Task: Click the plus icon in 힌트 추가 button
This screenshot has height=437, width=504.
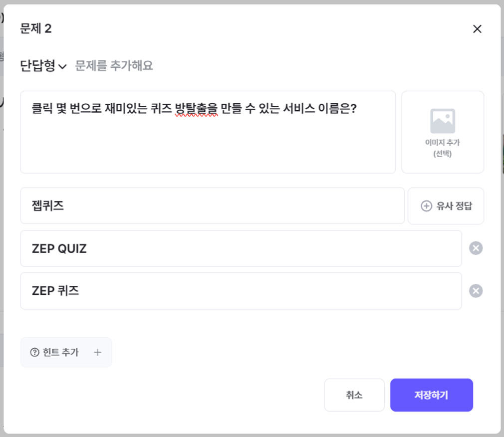Action: (x=97, y=353)
